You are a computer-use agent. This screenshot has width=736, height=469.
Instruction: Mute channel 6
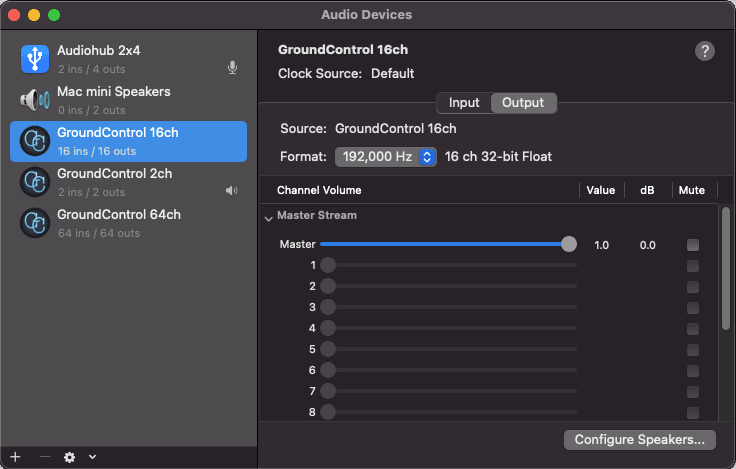coord(693,371)
